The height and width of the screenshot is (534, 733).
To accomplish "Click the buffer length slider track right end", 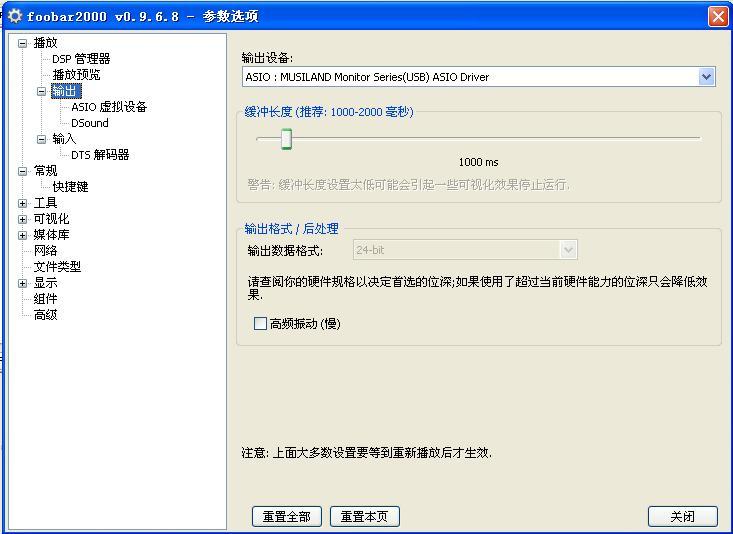I will pyautogui.click(x=697, y=138).
